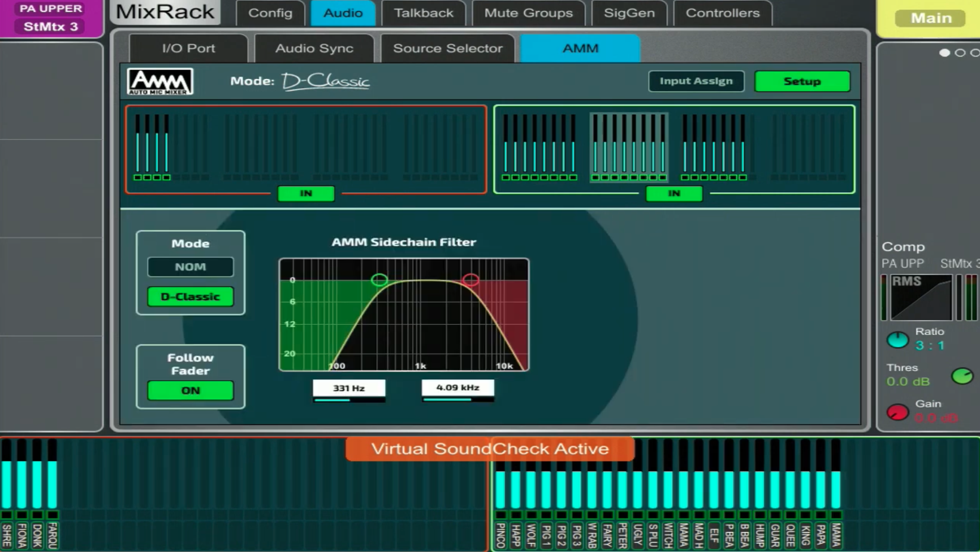The image size is (980, 552).
Task: Click the Main button top right
Action: 929,18
